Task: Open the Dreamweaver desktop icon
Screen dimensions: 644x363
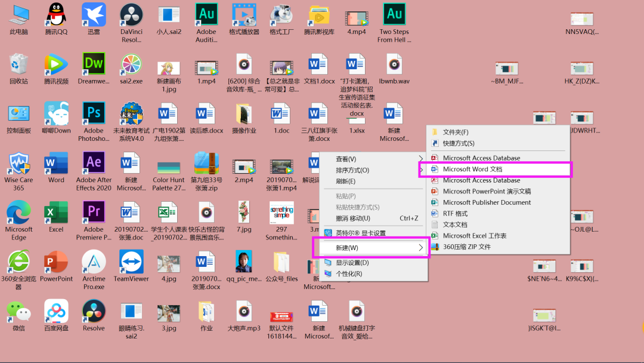Action: pos(94,64)
